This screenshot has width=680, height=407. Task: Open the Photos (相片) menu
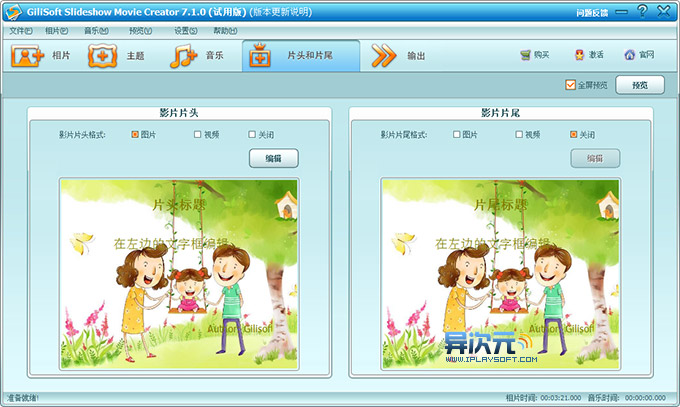[x=56, y=31]
